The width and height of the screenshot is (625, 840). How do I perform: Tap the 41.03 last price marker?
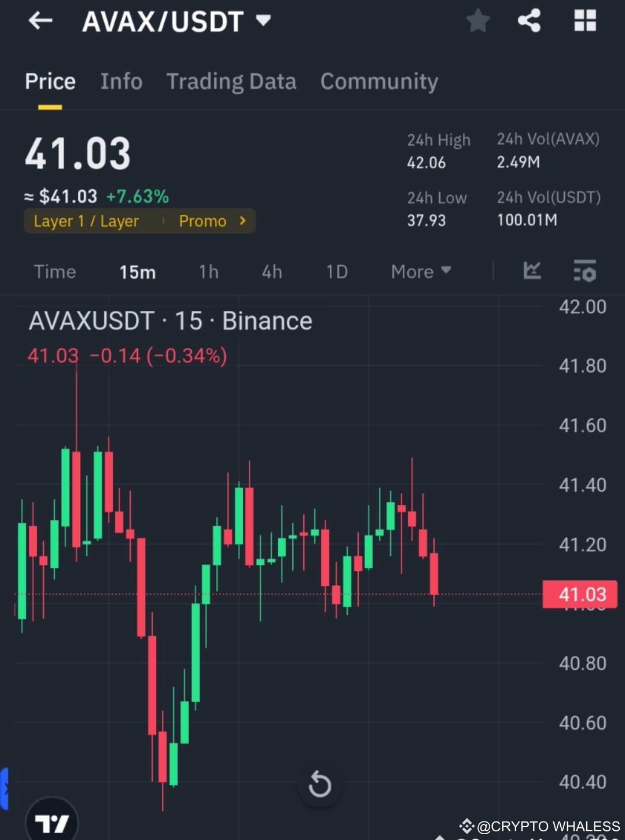click(x=579, y=594)
